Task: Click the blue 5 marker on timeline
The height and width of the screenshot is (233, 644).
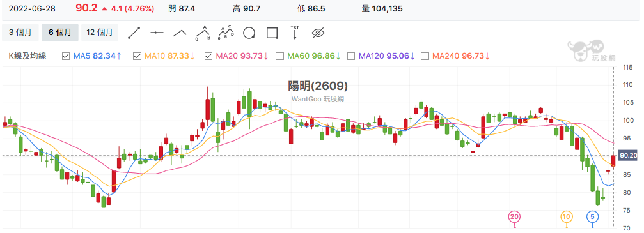Action: 592,216
